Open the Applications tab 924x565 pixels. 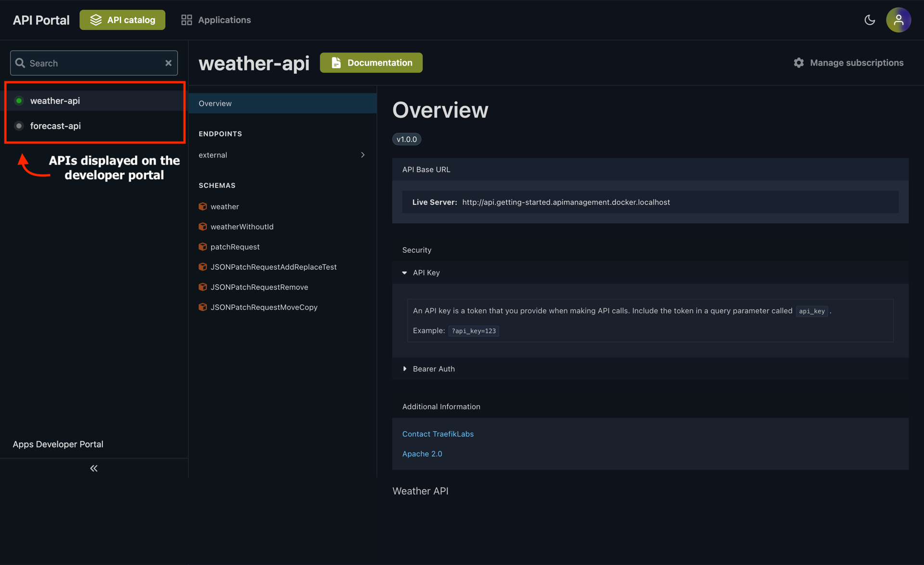coord(216,20)
